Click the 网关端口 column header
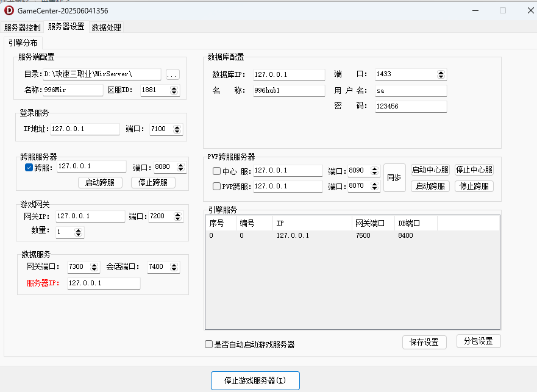This screenshot has height=392, width=537. pyautogui.click(x=373, y=223)
